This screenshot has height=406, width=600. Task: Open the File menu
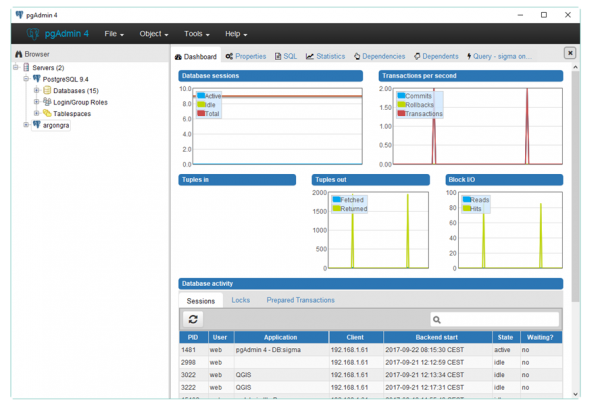114,34
